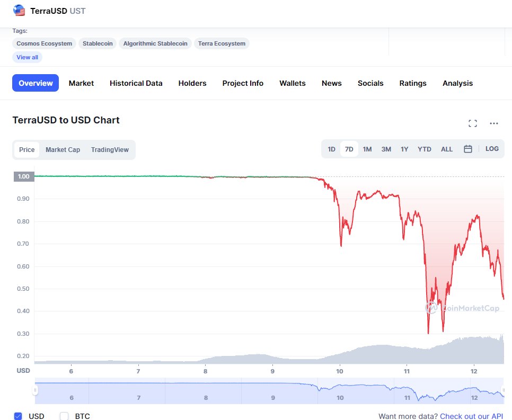Set chart range to 1D
Image resolution: width=512 pixels, height=420 pixels.
pos(331,149)
